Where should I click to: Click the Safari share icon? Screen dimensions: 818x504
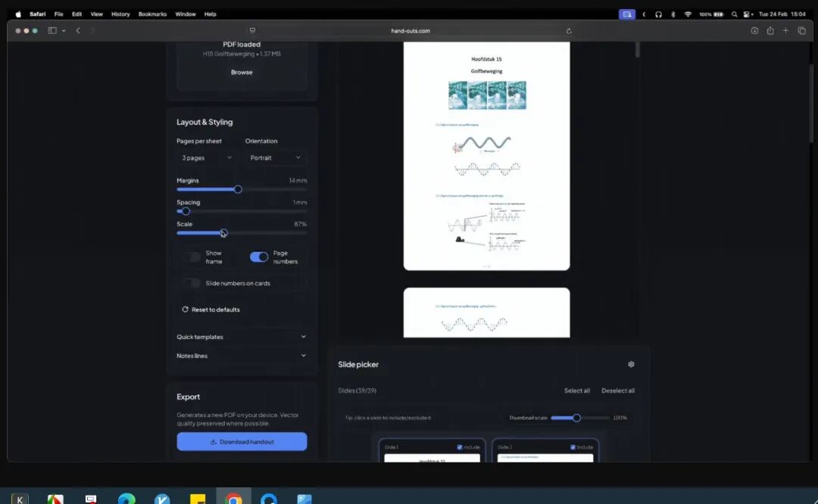770,31
